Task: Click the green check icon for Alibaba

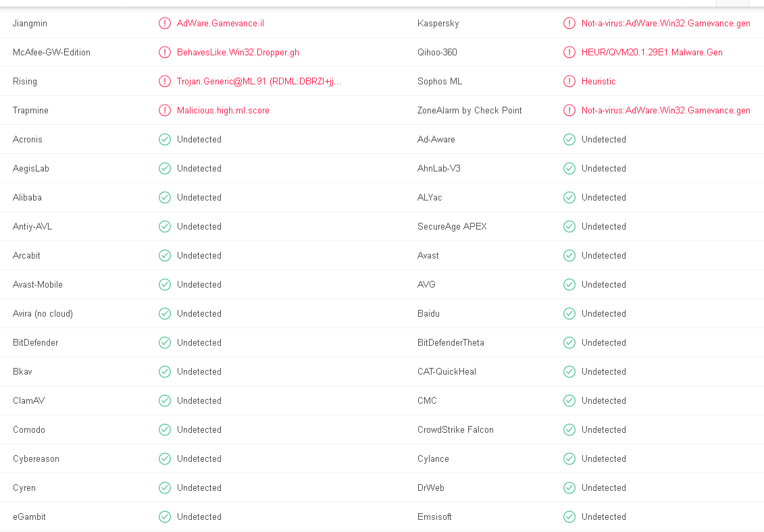Action: (x=165, y=197)
